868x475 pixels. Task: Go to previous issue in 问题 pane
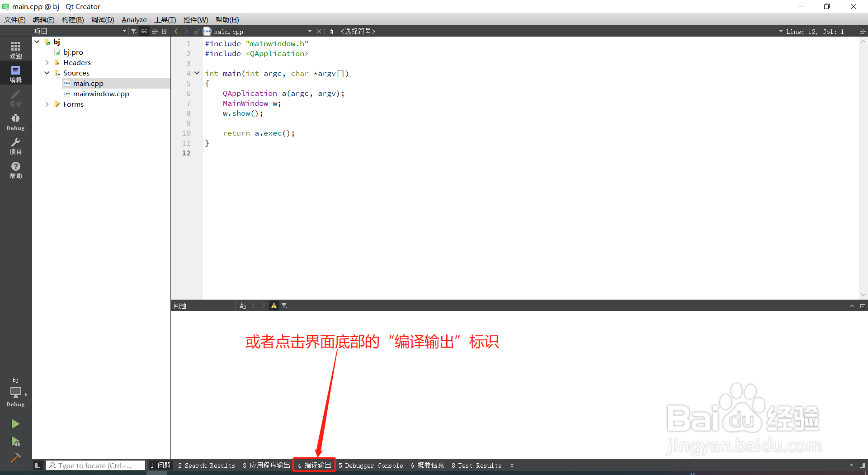(254, 306)
